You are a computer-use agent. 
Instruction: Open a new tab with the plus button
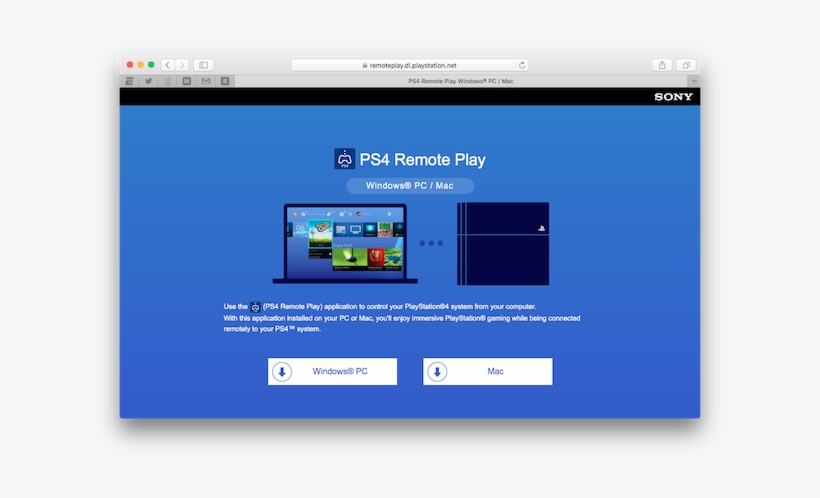pos(693,81)
